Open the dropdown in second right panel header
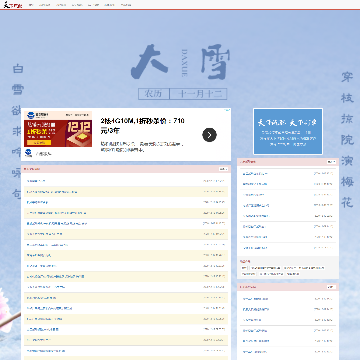 point(331,287)
